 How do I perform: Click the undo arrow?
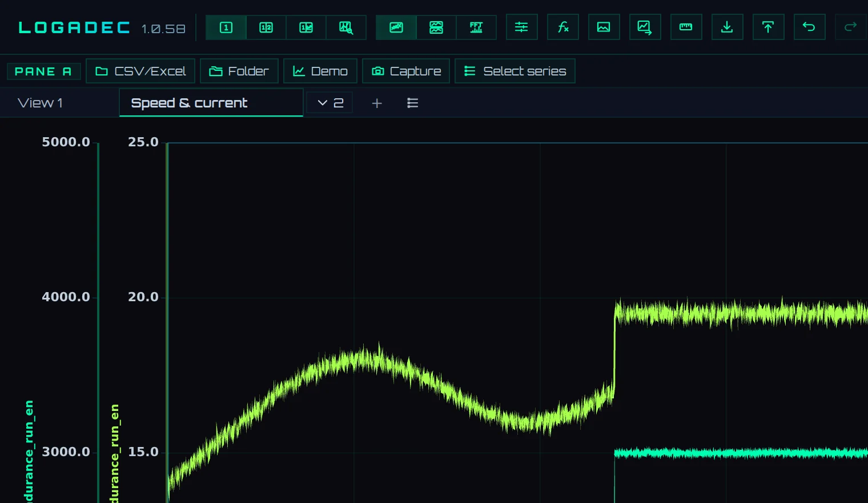809,27
